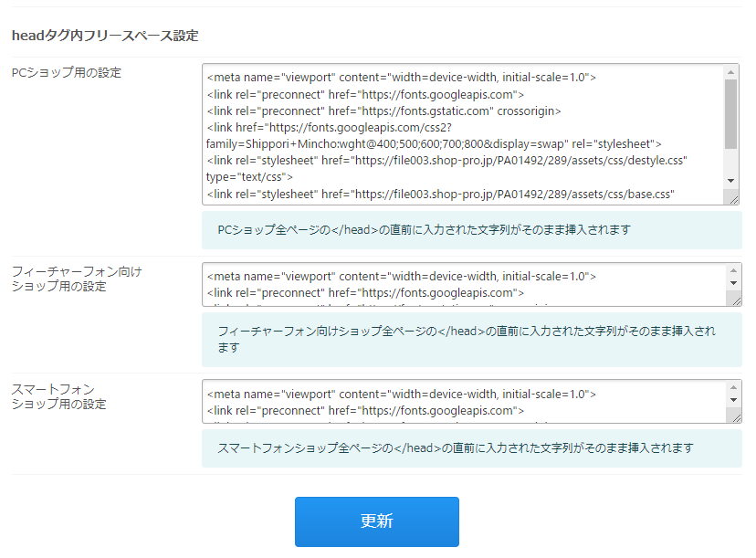Image resolution: width=756 pixels, height=558 pixels.
Task: Click resize handle of smartphone shop textarea
Action: tap(735, 416)
